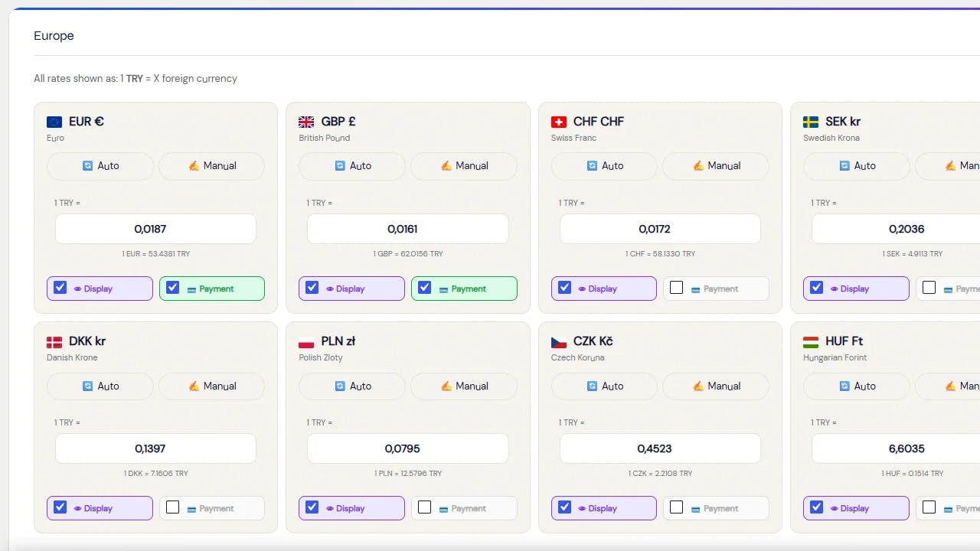The width and height of the screenshot is (980, 551).
Task: Select Auto for Danish Krone
Action: coord(100,386)
